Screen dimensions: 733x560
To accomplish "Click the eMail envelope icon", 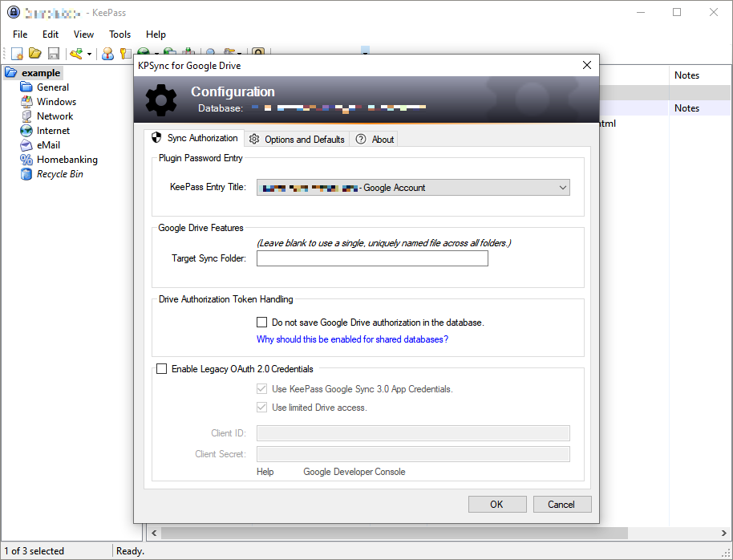I will (x=26, y=145).
